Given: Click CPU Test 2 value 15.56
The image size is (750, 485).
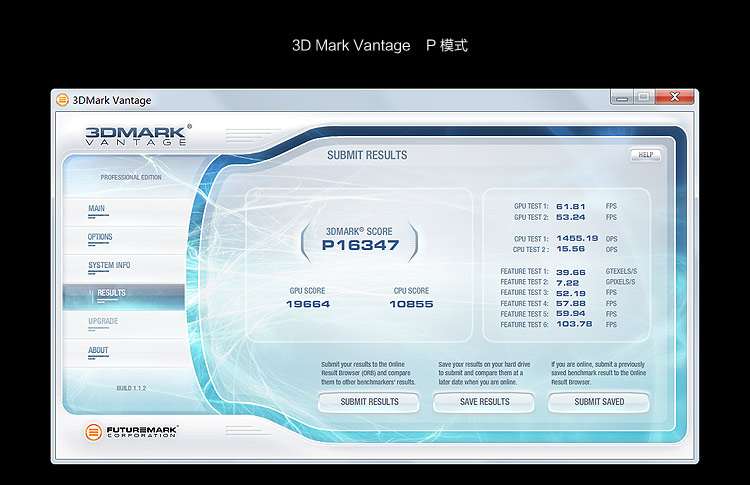Looking at the screenshot, I should (x=571, y=249).
